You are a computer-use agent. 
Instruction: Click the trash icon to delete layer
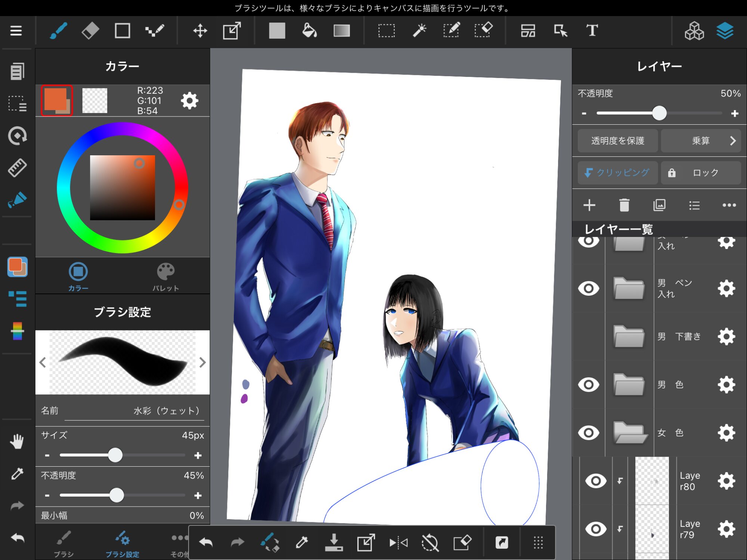(624, 205)
